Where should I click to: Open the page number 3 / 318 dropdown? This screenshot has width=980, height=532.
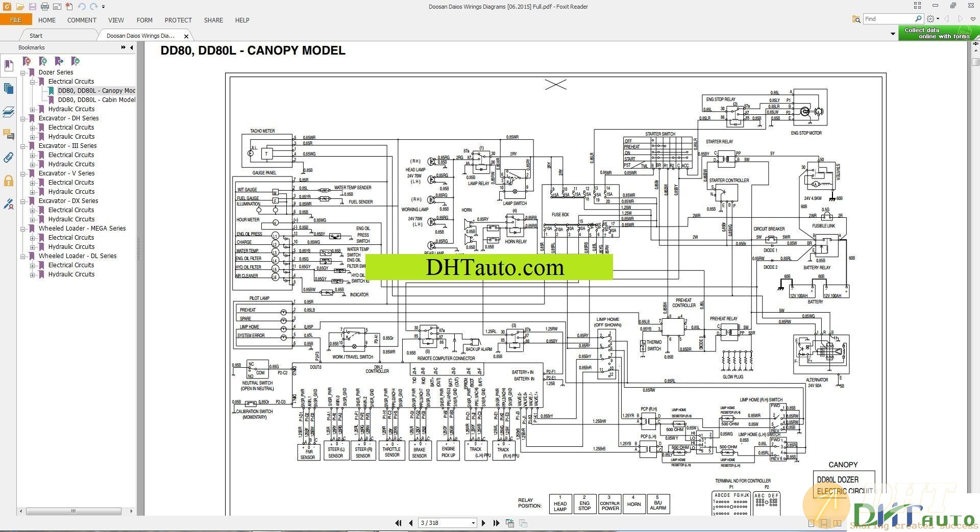(473, 523)
